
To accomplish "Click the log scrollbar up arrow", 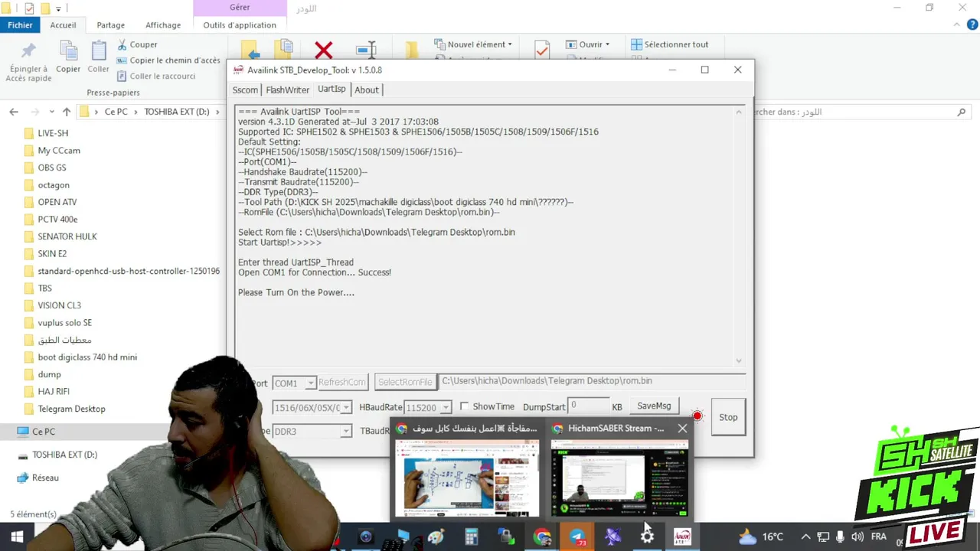I will pos(739,112).
